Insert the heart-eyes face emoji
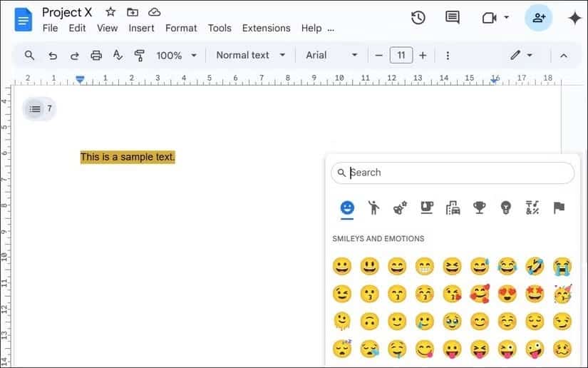The image size is (588, 368). pyautogui.click(x=507, y=294)
